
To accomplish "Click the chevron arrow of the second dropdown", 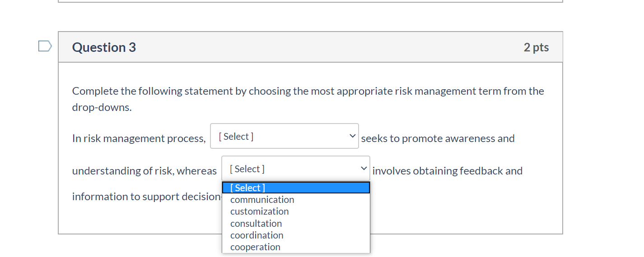I will (x=364, y=169).
